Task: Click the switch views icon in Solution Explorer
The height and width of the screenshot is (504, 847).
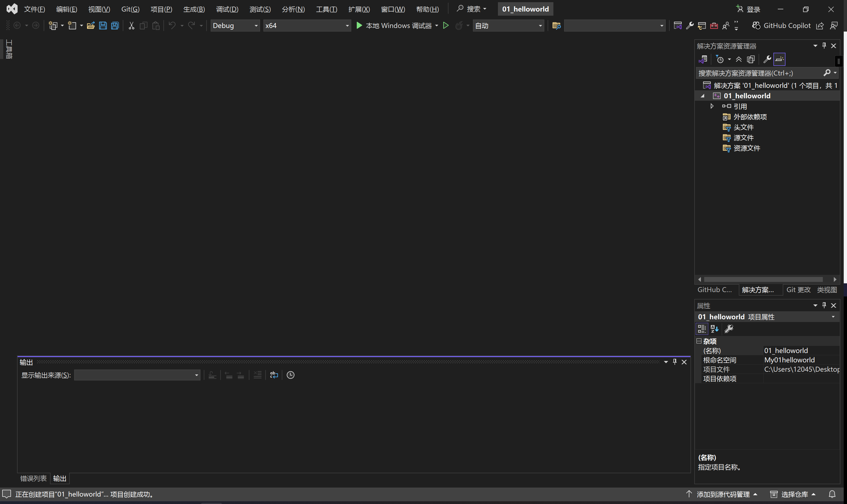Action: pos(703,60)
